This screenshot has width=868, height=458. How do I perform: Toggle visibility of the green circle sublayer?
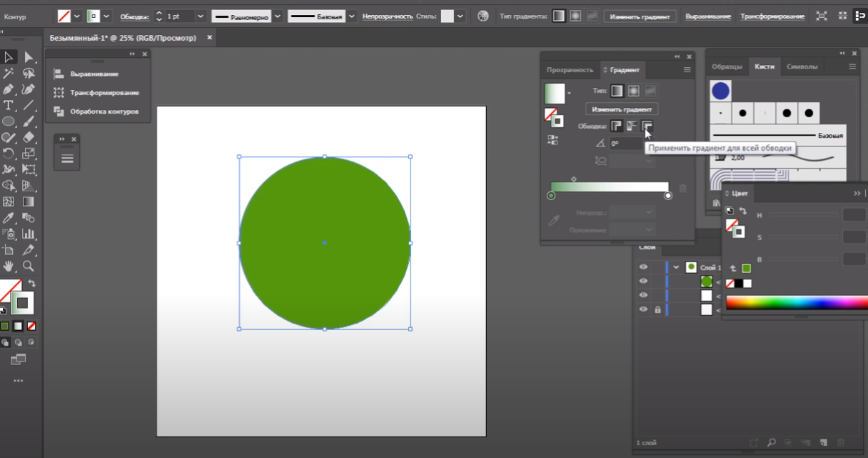point(643,282)
